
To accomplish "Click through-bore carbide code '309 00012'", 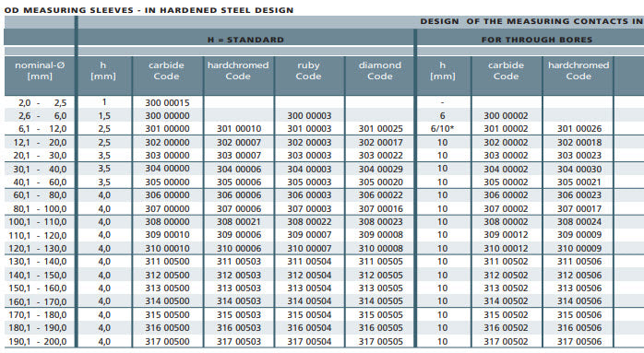I will tap(506, 235).
